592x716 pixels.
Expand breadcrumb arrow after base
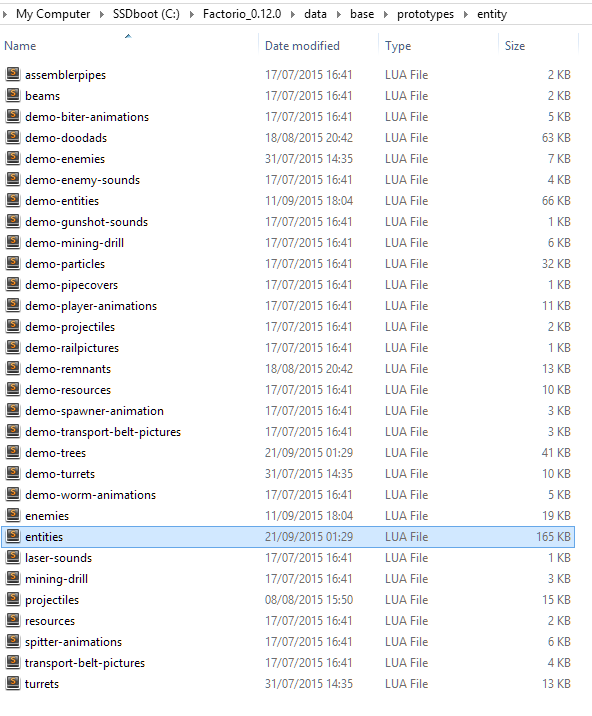(386, 14)
